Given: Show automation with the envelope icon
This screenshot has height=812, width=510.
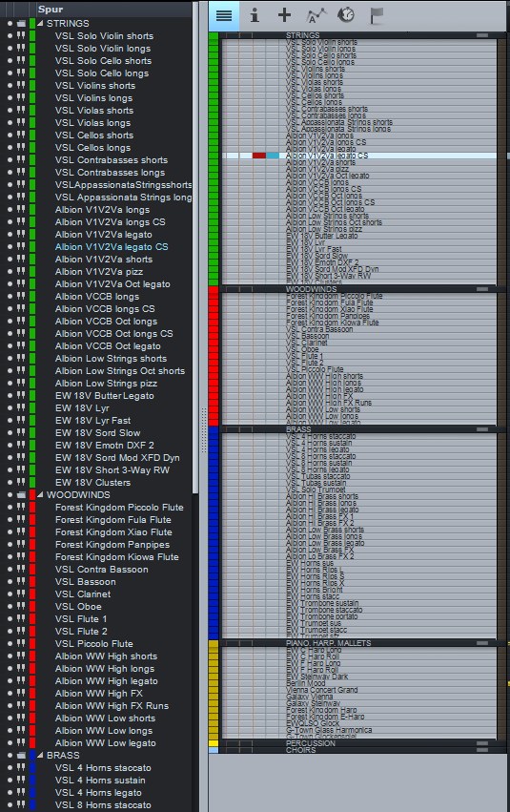Looking at the screenshot, I should (316, 15).
